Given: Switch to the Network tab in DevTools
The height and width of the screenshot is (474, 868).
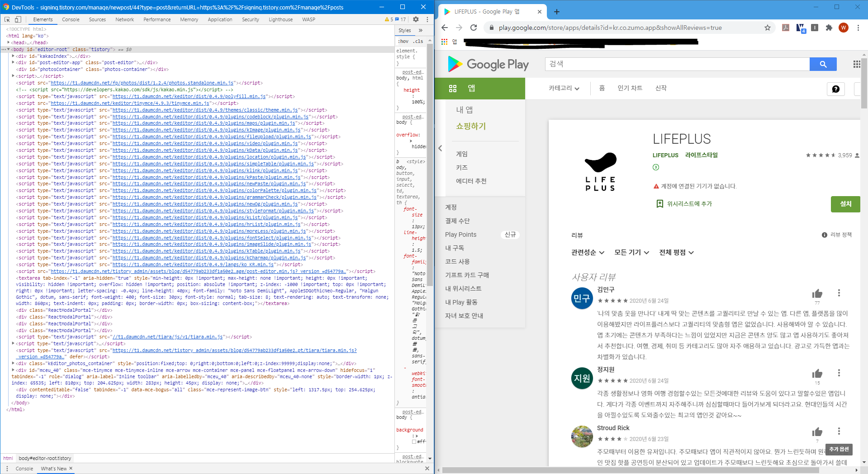Looking at the screenshot, I should 125,19.
